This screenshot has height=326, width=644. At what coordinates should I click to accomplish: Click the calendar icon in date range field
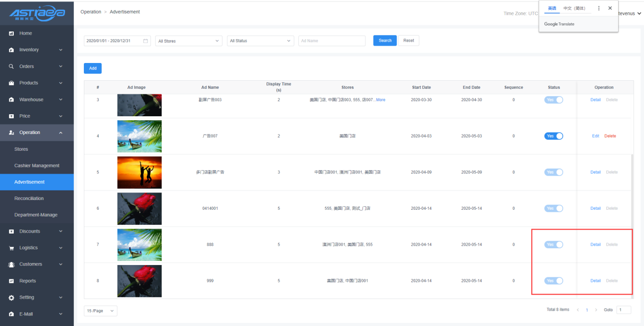point(145,41)
